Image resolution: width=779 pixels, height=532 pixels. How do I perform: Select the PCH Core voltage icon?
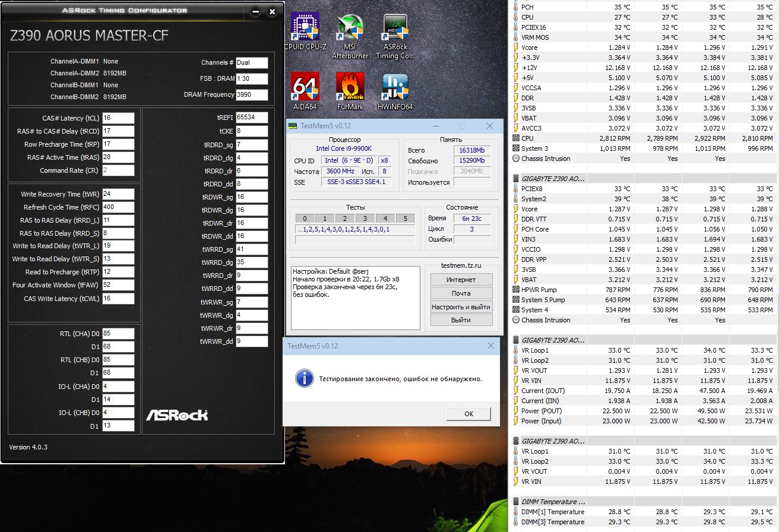[515, 229]
